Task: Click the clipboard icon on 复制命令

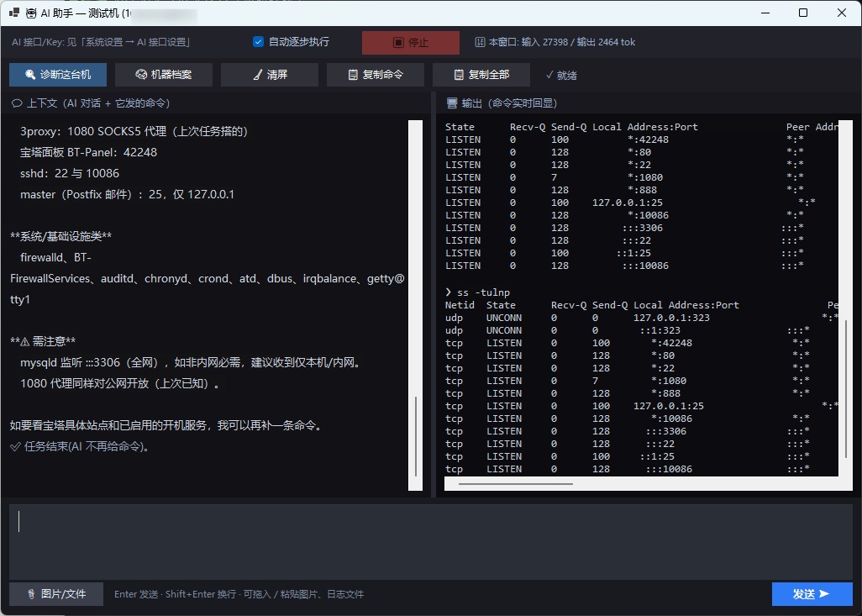Action: [x=353, y=75]
